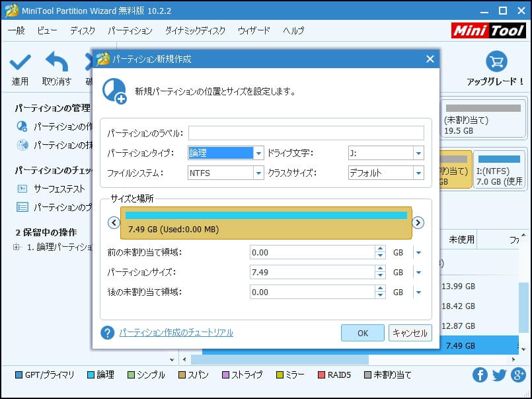Select the unallocated 19.5 GB disk block
532x399 pixels.
coord(483,118)
